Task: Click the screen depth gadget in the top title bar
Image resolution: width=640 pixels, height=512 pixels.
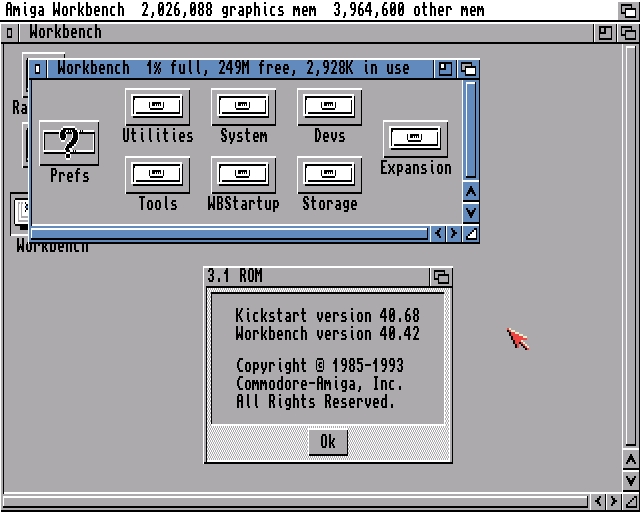Action: click(628, 10)
